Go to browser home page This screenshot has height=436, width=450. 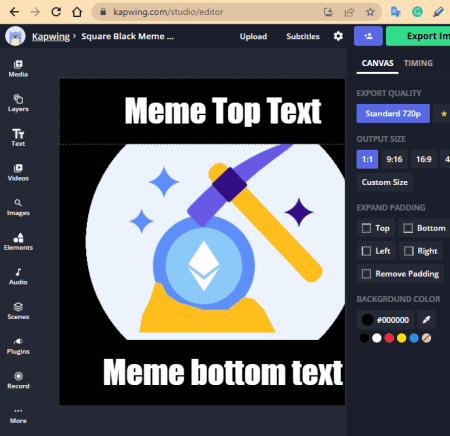pos(77,12)
